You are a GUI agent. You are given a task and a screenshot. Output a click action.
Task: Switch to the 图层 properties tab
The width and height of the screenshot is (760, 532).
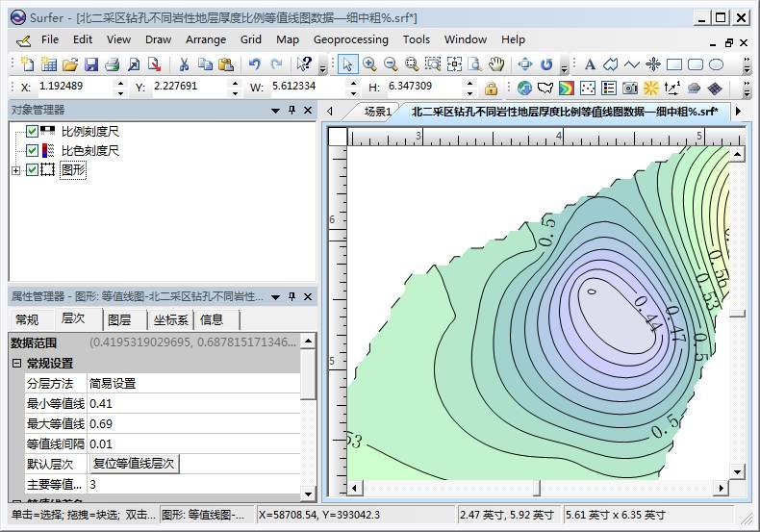point(119,320)
